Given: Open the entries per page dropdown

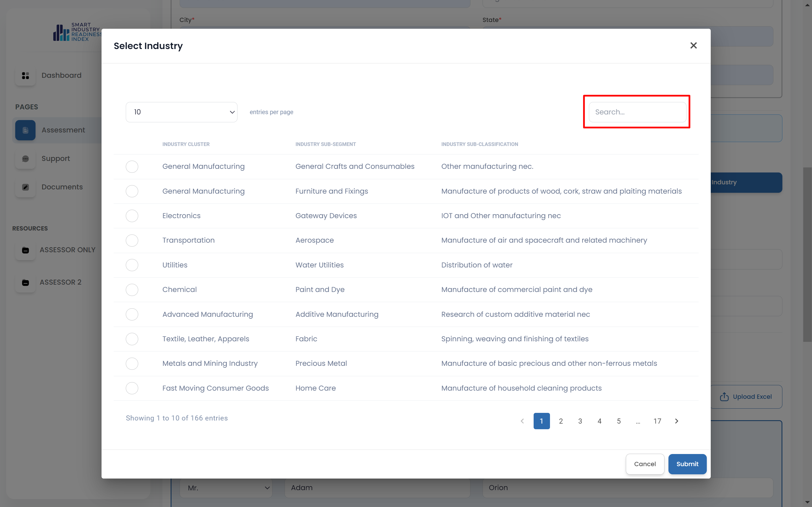Looking at the screenshot, I should 182,112.
